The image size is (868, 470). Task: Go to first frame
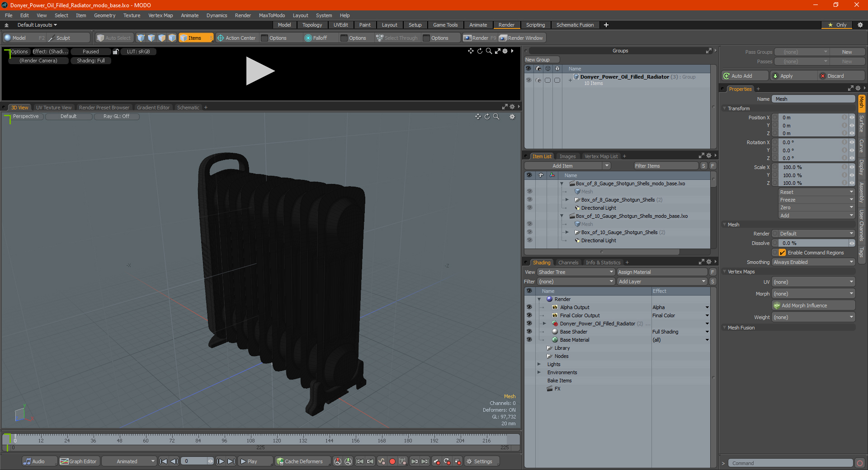point(164,461)
